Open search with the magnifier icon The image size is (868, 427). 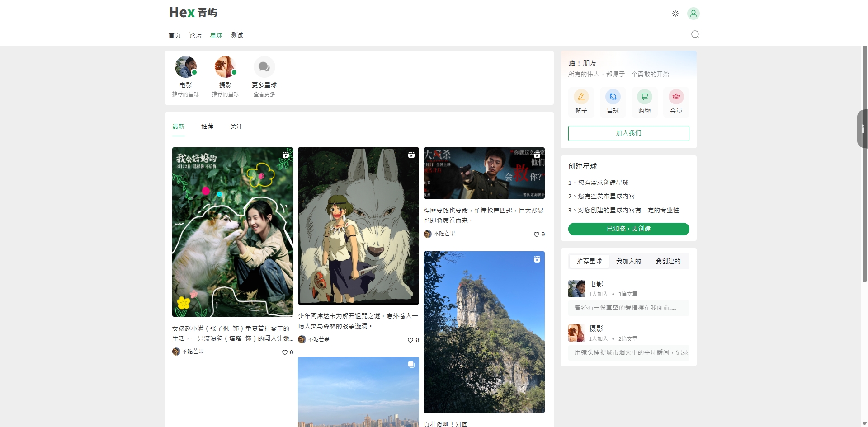(x=695, y=34)
